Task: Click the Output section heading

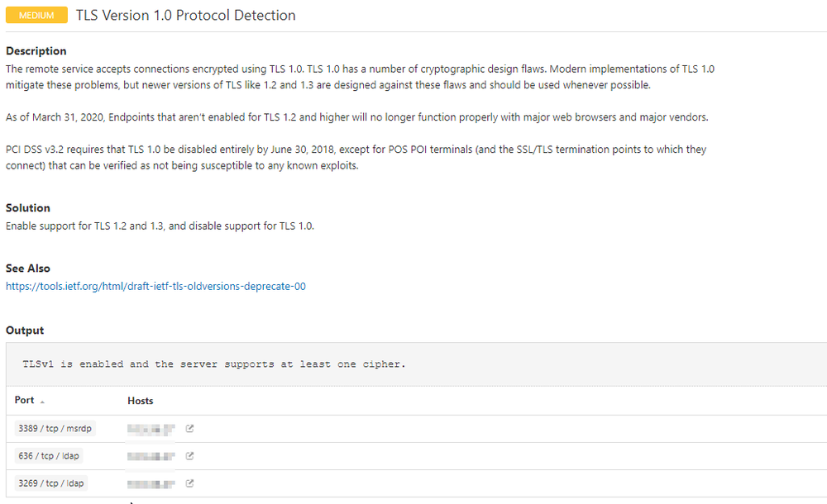Action: (25, 330)
